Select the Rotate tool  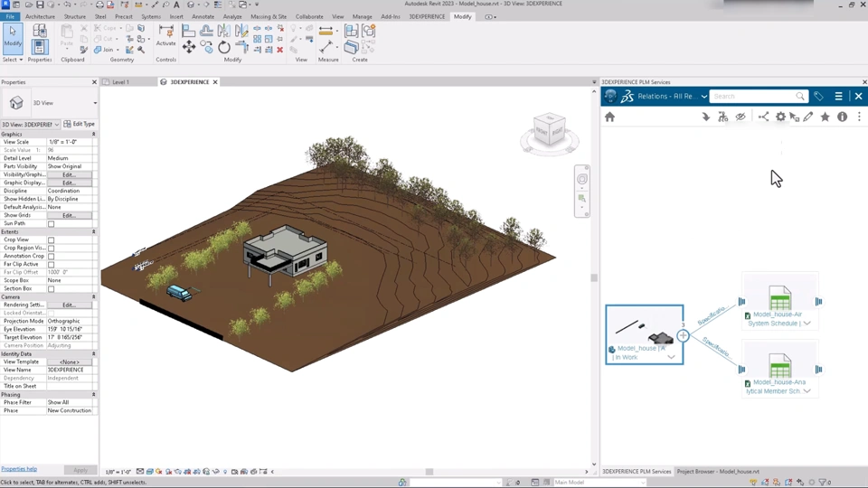pos(223,47)
